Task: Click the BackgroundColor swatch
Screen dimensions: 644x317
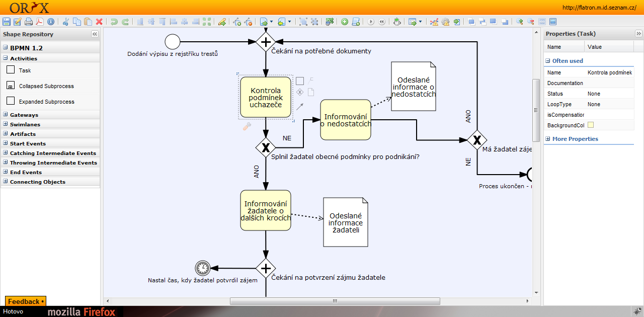Action: pos(591,125)
